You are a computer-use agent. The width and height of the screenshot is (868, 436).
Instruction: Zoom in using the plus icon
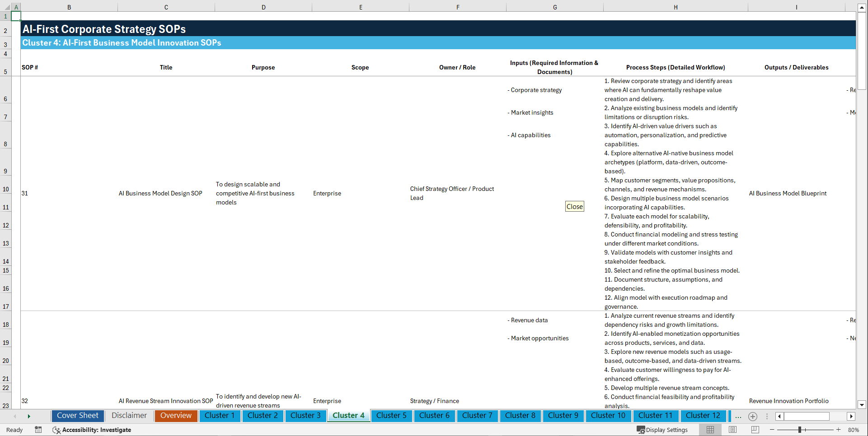[x=839, y=430]
